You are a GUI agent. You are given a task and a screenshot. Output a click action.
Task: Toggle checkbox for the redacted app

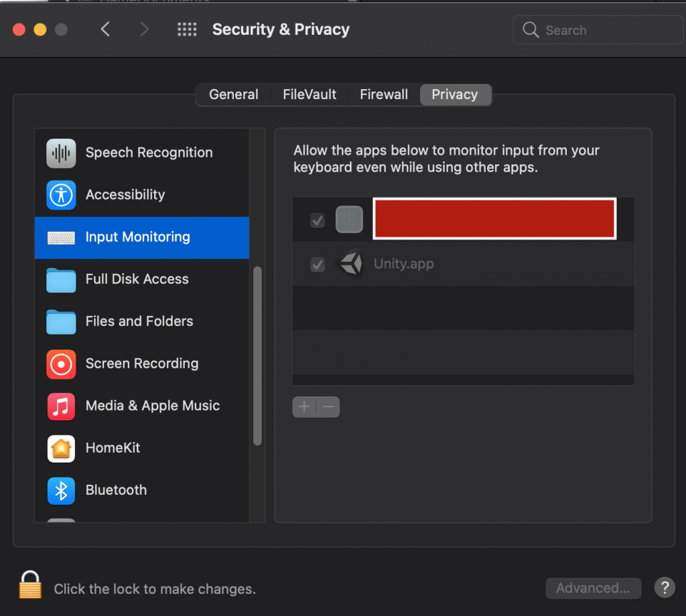tap(318, 220)
